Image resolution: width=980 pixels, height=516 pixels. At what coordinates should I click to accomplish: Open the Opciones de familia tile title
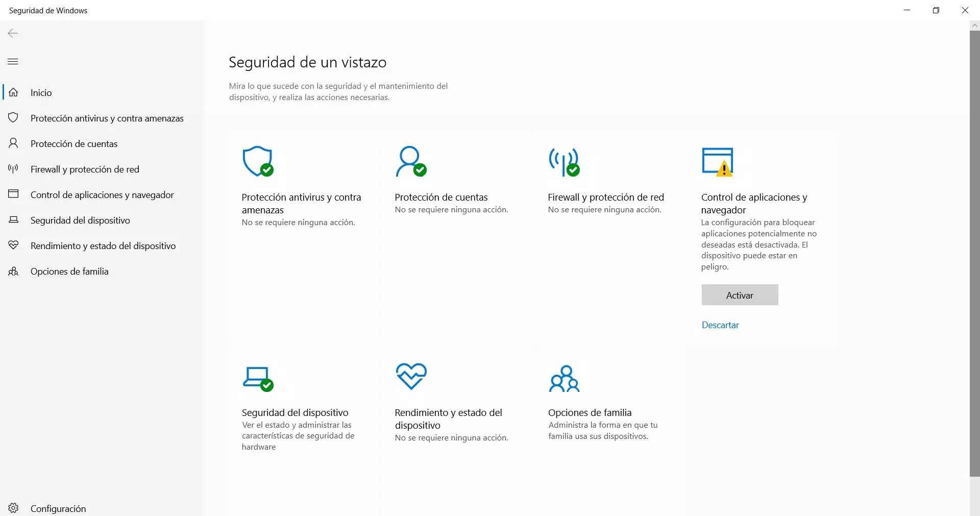click(590, 412)
